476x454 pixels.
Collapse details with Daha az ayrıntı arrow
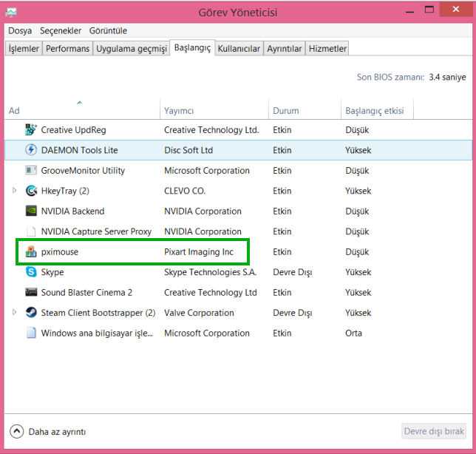point(17,431)
